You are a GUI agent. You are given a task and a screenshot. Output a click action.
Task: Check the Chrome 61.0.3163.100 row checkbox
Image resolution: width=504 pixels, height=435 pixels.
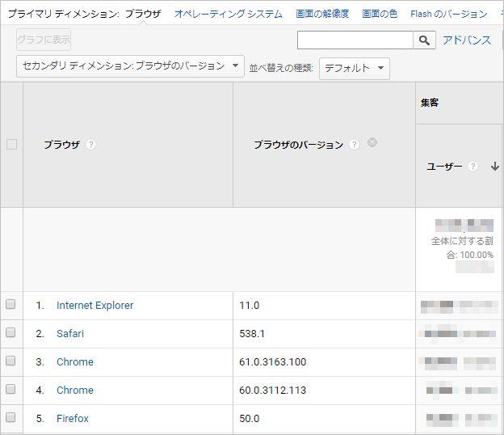10,361
